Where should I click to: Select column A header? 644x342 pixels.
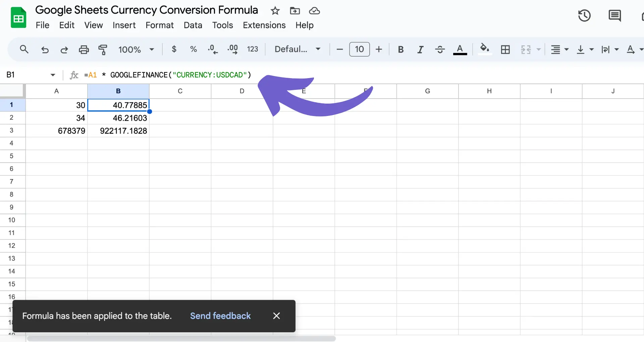(56, 91)
